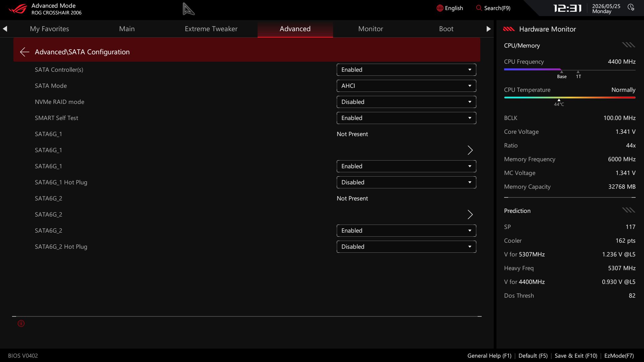Click the Ratio 44x value
Screen dimensions: 644x362
[x=631, y=145]
